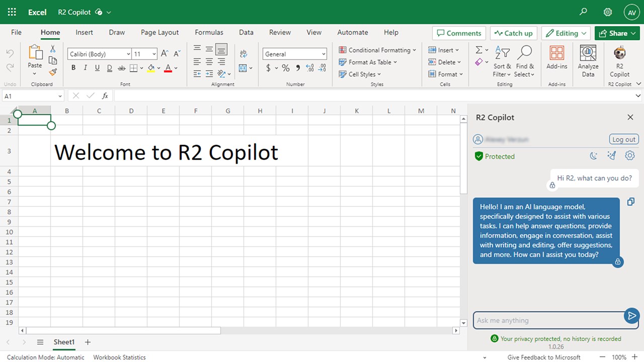Select the Format Painter brush

pos(52,72)
